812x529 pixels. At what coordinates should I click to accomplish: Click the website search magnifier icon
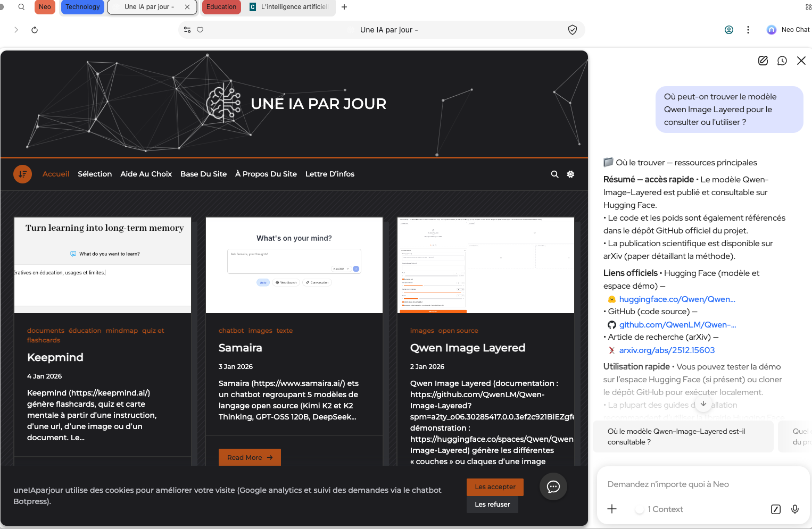click(554, 174)
